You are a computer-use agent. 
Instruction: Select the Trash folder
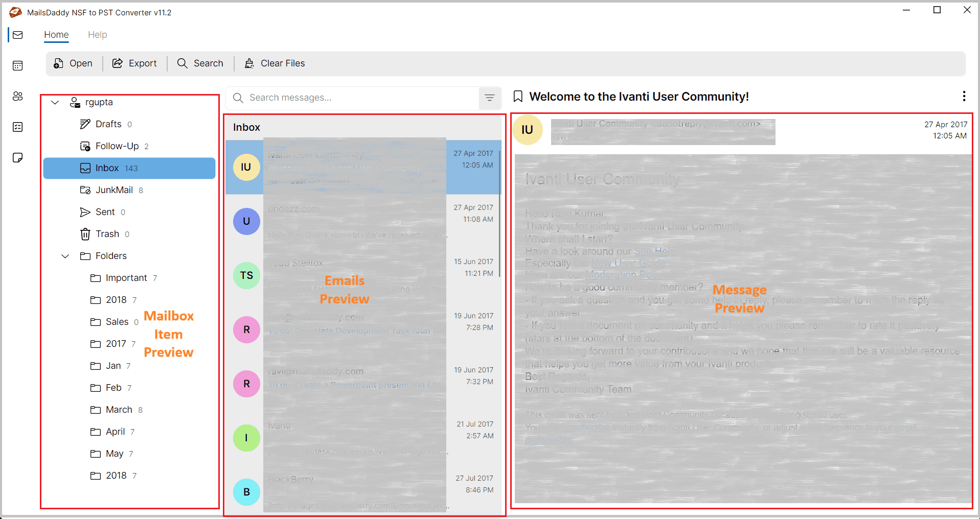coord(129,234)
